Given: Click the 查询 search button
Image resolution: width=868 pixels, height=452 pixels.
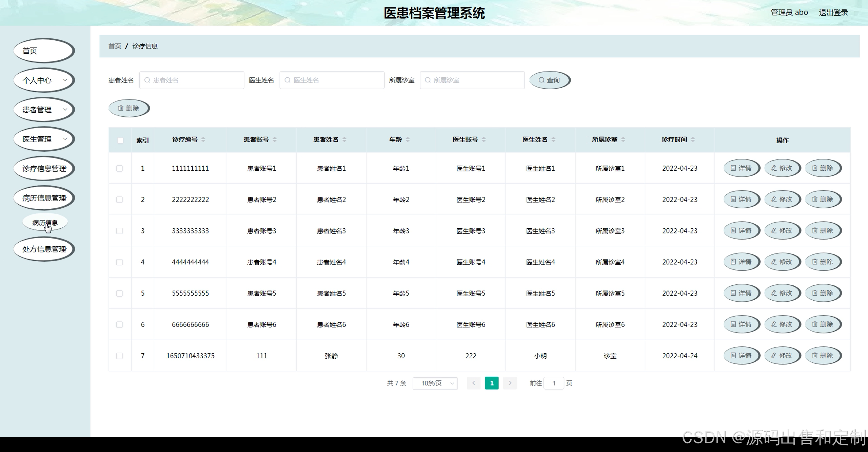Looking at the screenshot, I should point(549,80).
